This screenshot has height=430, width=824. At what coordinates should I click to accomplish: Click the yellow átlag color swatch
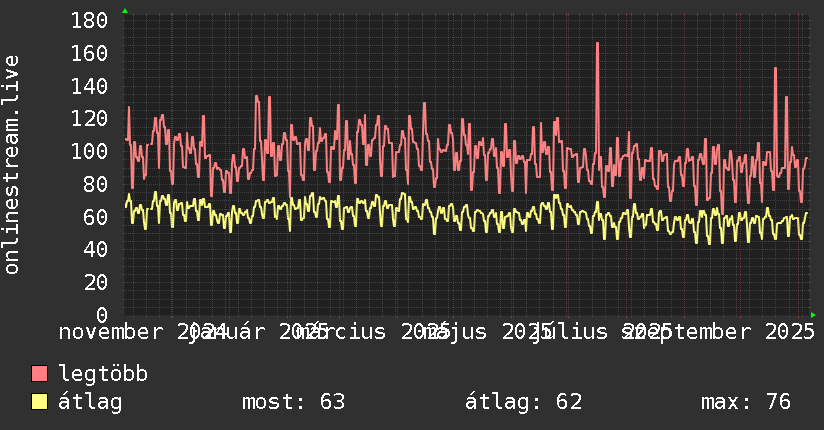tap(39, 402)
